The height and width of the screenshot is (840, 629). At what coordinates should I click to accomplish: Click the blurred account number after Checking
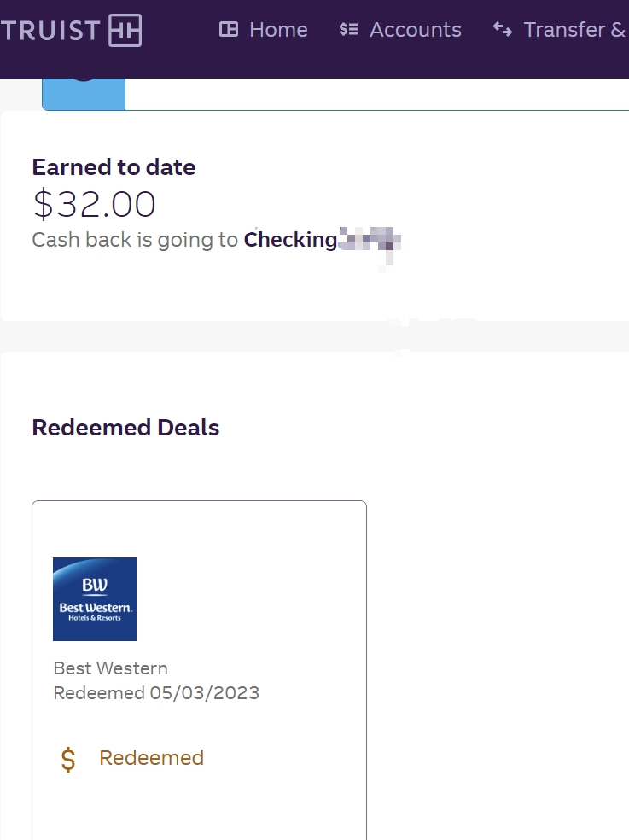(370, 240)
